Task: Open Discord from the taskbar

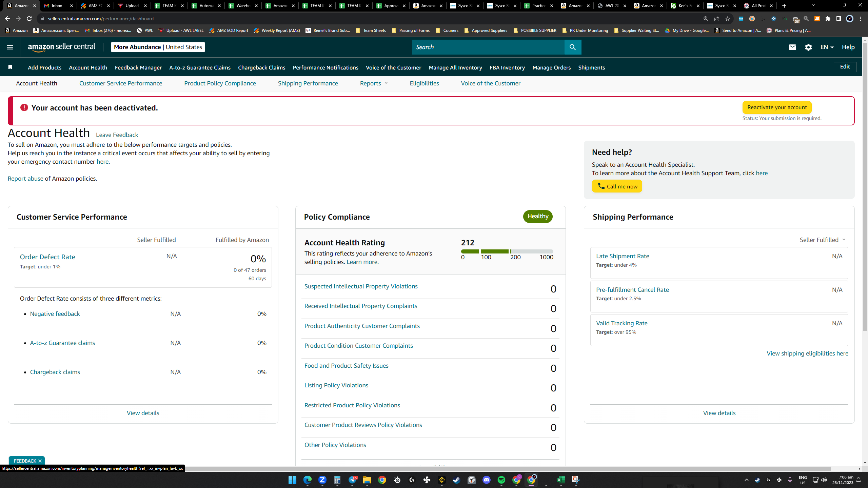Action: pyautogui.click(x=486, y=480)
